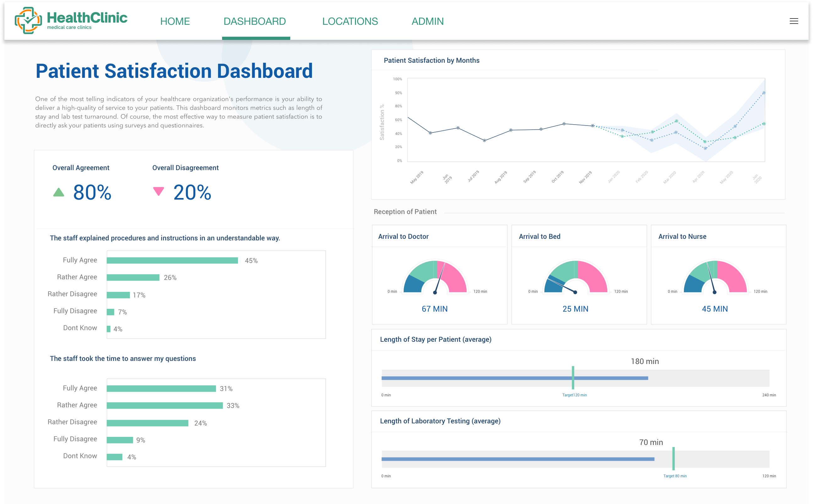Click the Rather Agree 33% bar

tap(165, 406)
